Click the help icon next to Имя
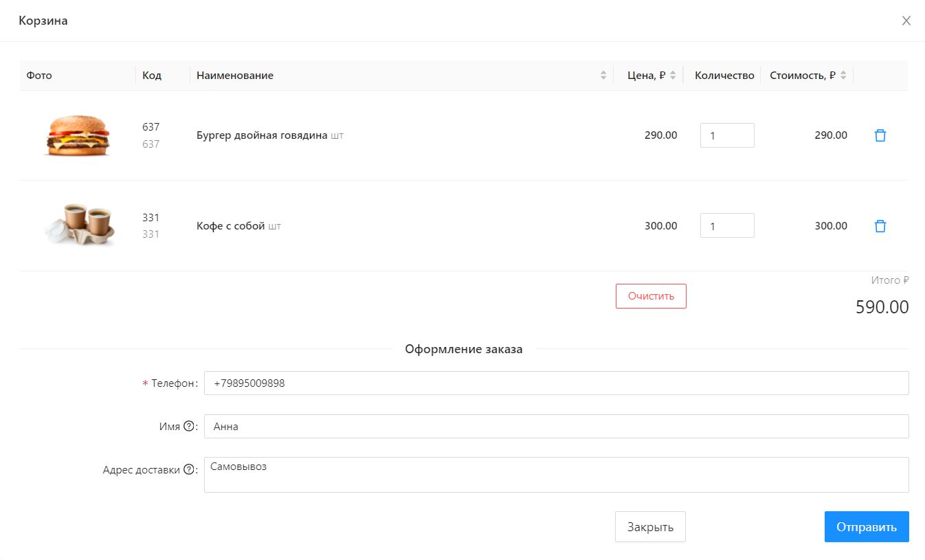 pyautogui.click(x=188, y=427)
